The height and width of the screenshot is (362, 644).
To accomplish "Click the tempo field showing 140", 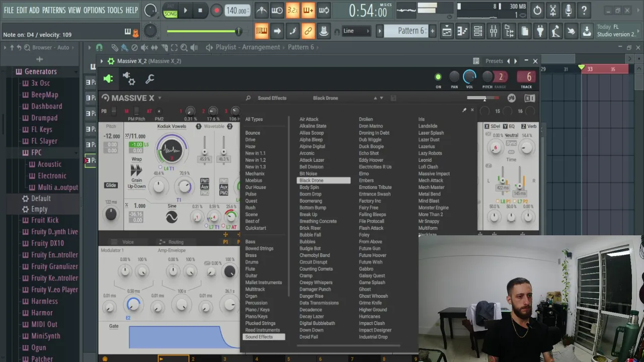I will [237, 11].
